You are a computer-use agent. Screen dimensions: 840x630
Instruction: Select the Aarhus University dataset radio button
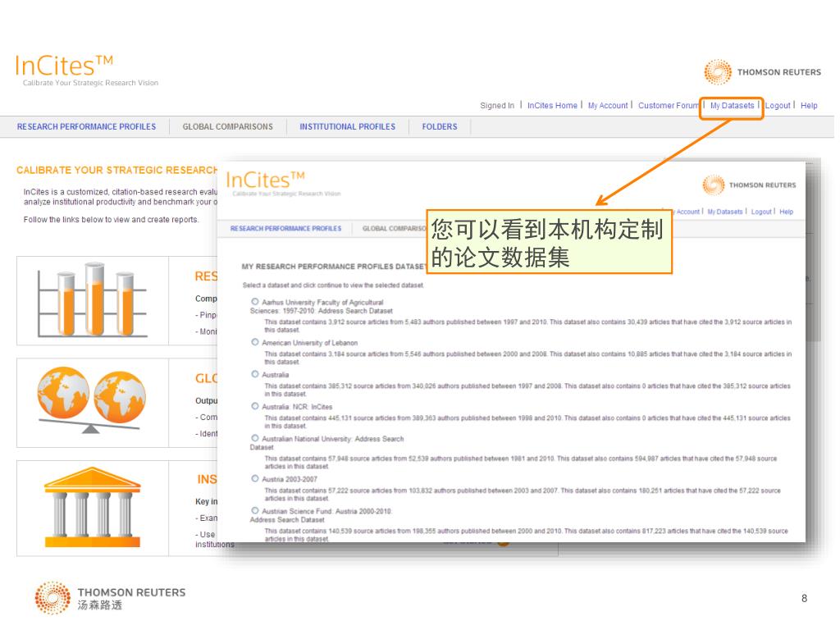point(255,302)
